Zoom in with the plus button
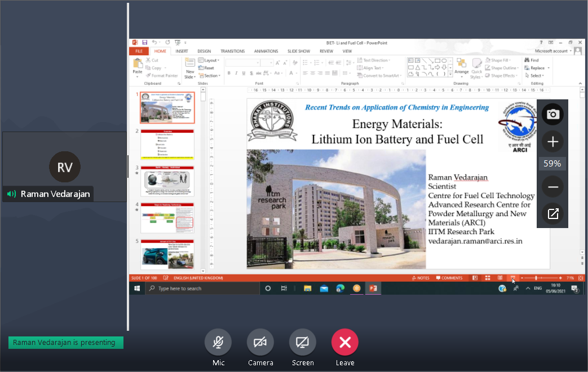Screen dimensions: 588x372 552,142
